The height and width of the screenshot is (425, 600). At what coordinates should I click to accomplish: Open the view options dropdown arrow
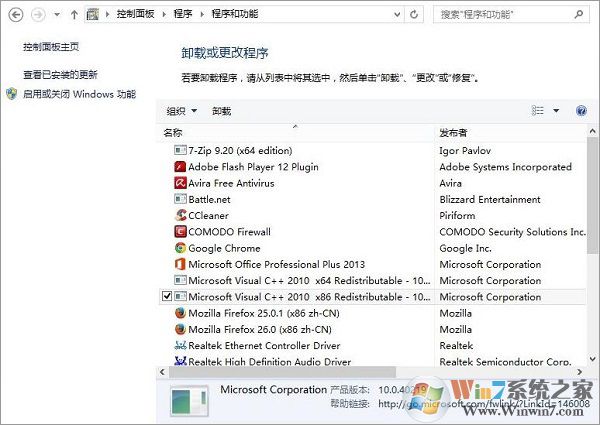point(556,111)
